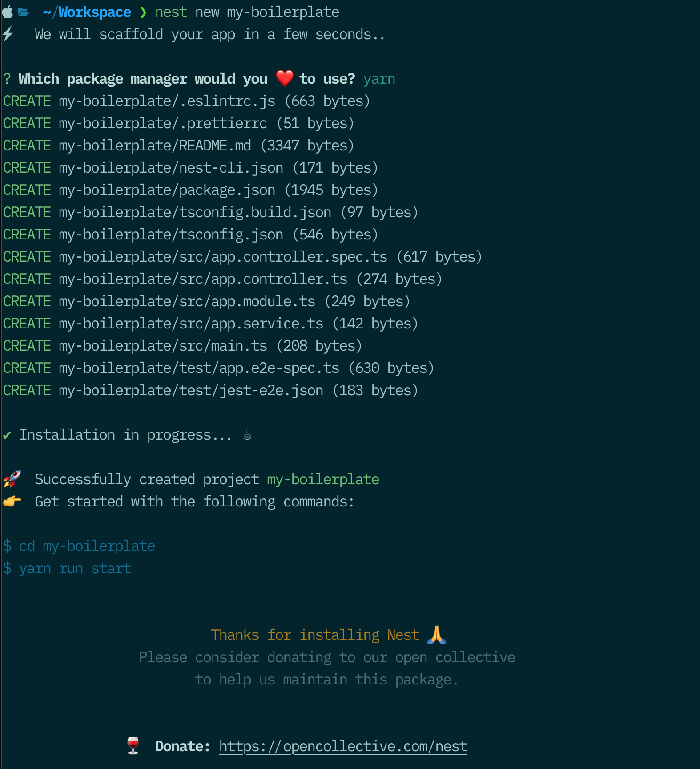700x769 pixels.
Task: Click the app.service.ts CREATE line
Action: pyautogui.click(x=210, y=324)
